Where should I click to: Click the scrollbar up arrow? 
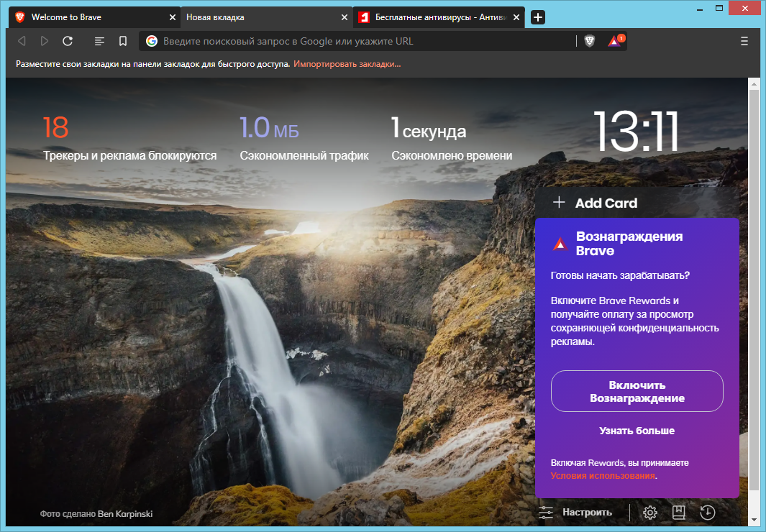tap(754, 84)
